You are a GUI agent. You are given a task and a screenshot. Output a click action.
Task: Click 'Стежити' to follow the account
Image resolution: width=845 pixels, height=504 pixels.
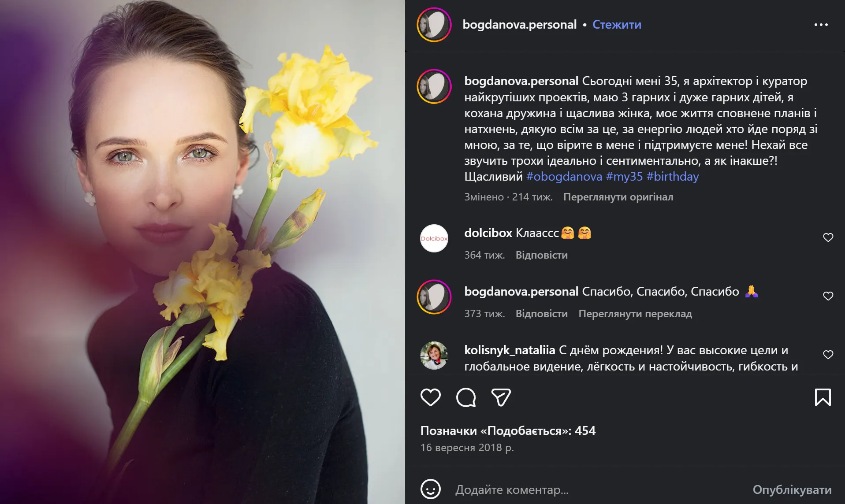pyautogui.click(x=617, y=25)
